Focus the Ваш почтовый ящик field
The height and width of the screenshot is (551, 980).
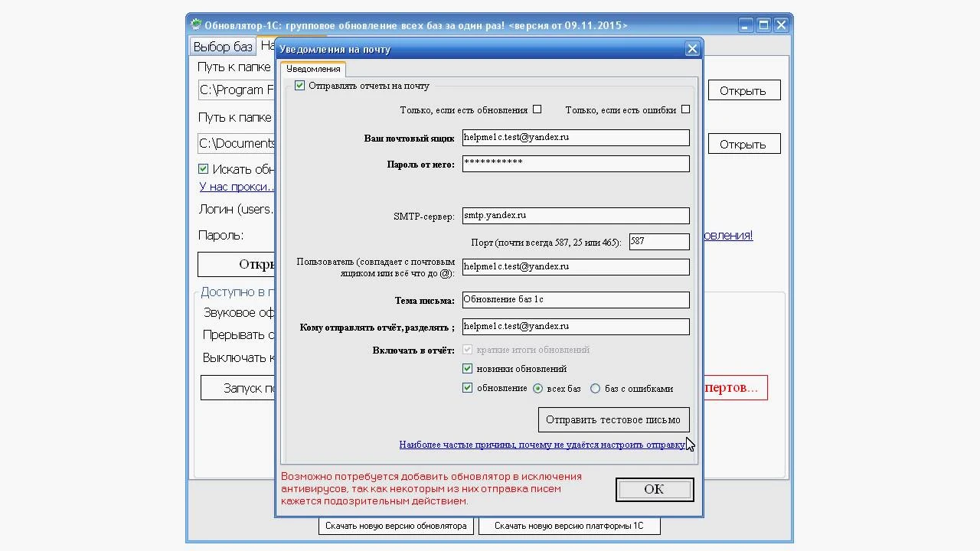tap(576, 138)
